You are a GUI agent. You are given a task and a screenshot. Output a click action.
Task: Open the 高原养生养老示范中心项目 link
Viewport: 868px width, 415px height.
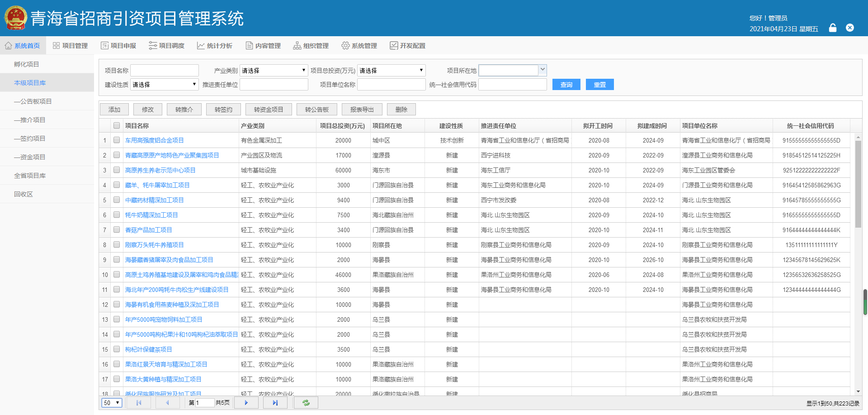160,170
